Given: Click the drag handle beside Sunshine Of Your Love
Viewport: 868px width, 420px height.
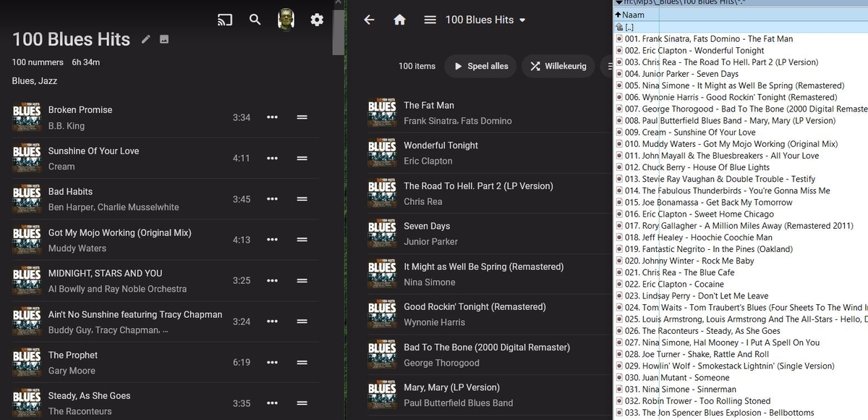Looking at the screenshot, I should click(x=302, y=158).
